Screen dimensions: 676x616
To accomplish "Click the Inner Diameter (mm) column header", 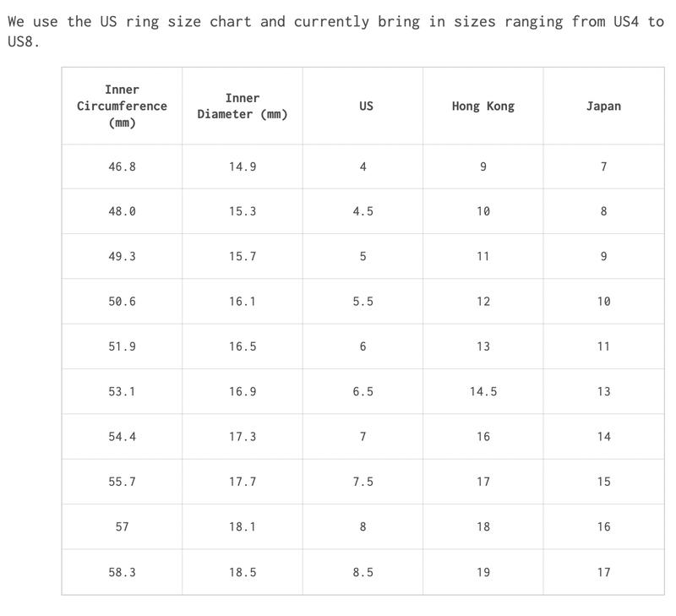I will [243, 106].
